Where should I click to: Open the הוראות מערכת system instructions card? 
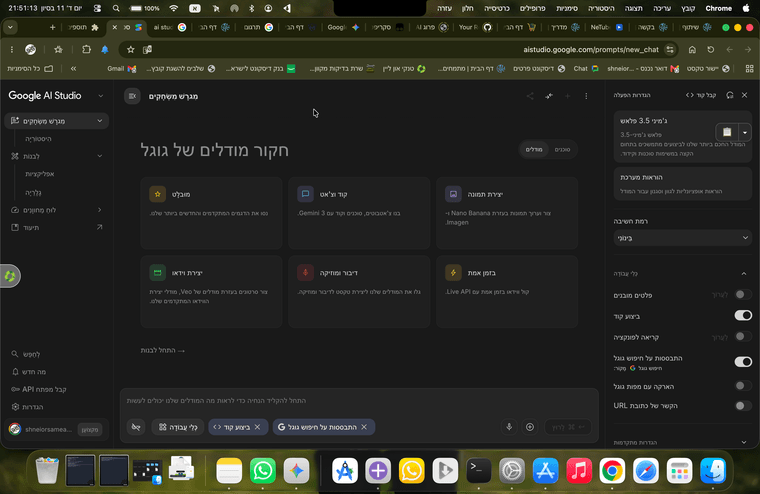coord(682,184)
